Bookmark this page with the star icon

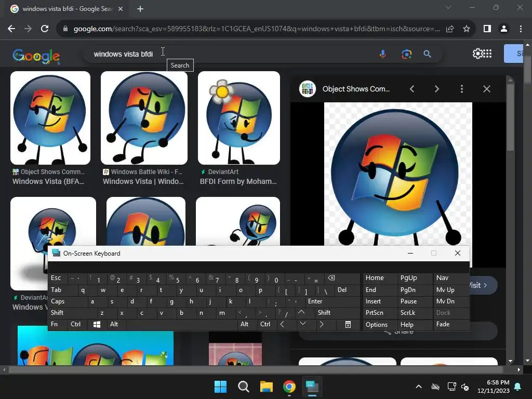(x=467, y=29)
